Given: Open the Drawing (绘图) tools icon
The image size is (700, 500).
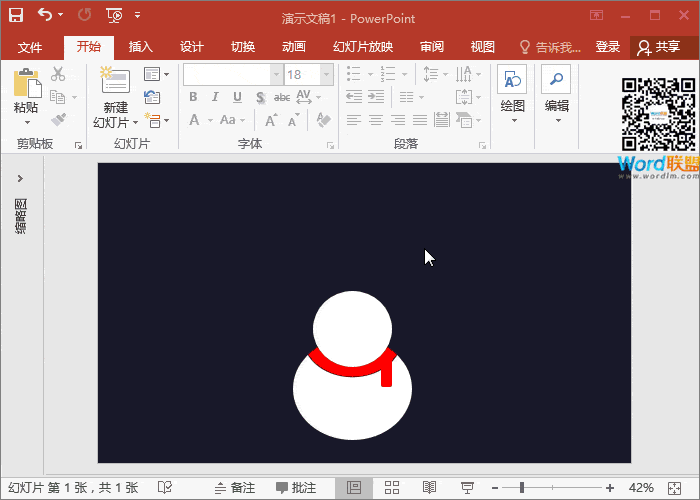Looking at the screenshot, I should (512, 82).
